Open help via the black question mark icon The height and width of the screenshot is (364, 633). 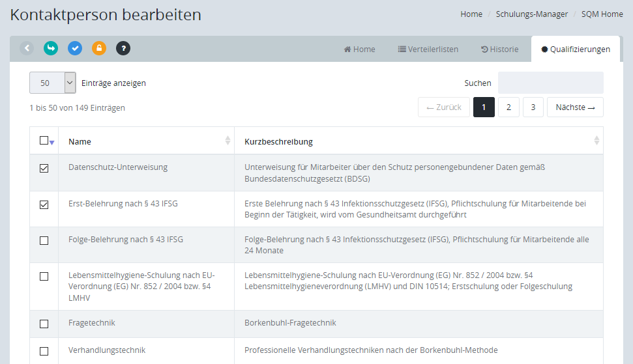123,48
